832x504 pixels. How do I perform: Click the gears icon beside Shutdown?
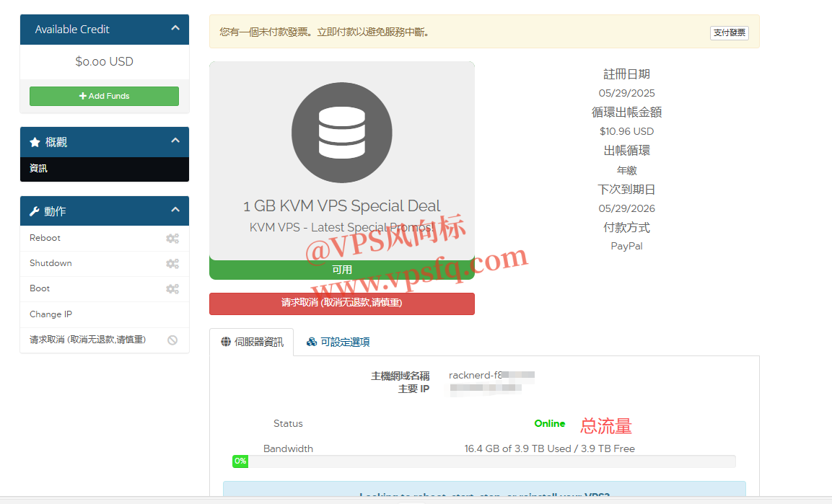(x=172, y=264)
